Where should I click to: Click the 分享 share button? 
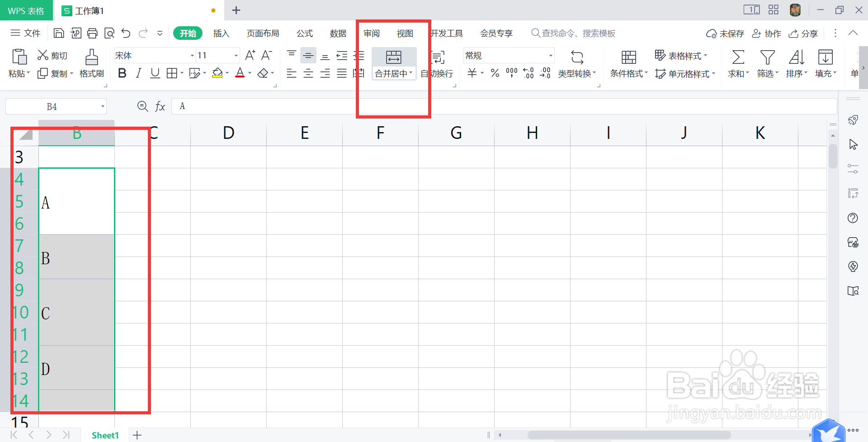(803, 33)
